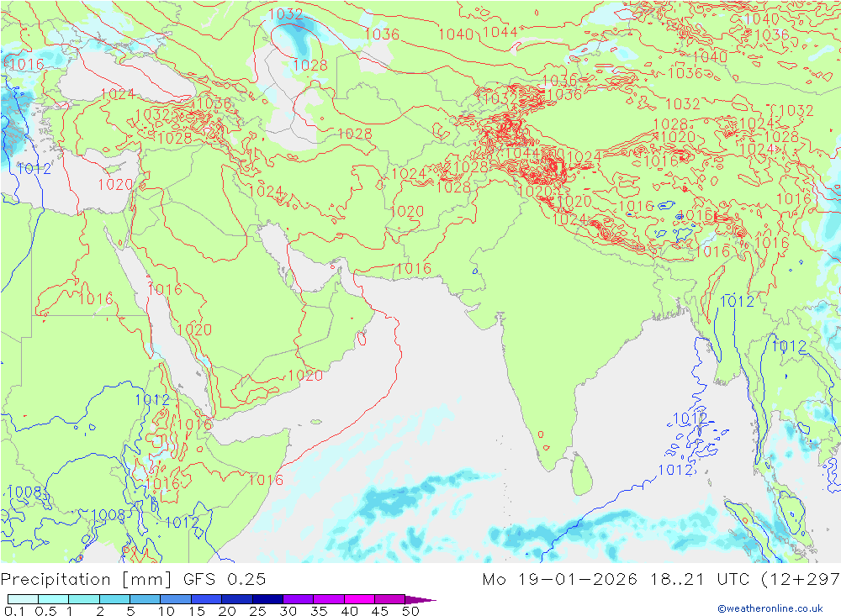Click the '10' legend scale value
Screen dimensions: 841x616
[x=167, y=611]
